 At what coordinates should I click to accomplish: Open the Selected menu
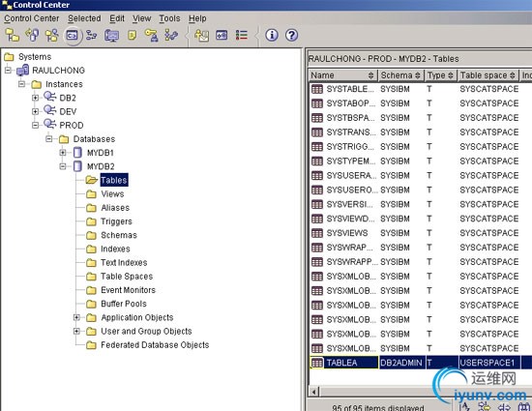84,18
